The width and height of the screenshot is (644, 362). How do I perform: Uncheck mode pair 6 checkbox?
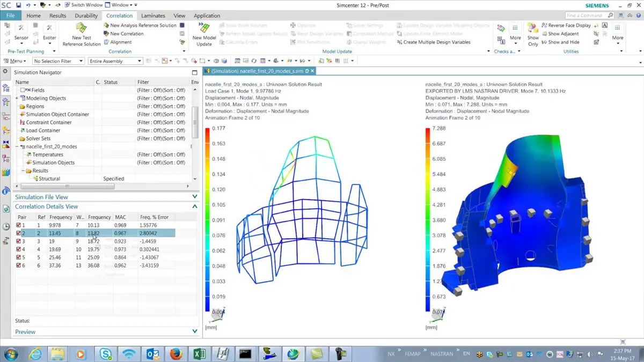(x=19, y=265)
